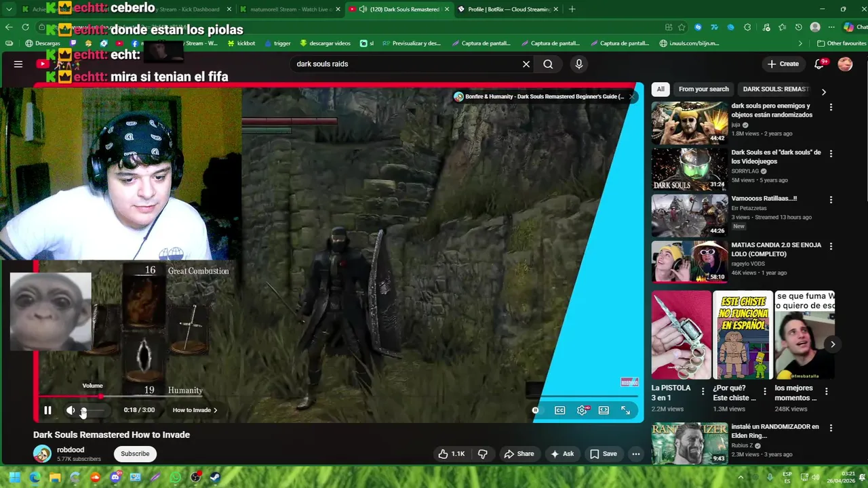
Task: Open the YouTube hamburger guide menu
Action: click(x=18, y=64)
